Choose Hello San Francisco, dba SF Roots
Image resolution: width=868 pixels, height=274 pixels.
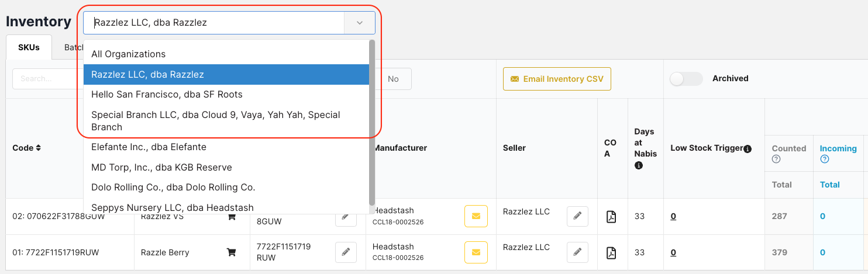pos(167,94)
